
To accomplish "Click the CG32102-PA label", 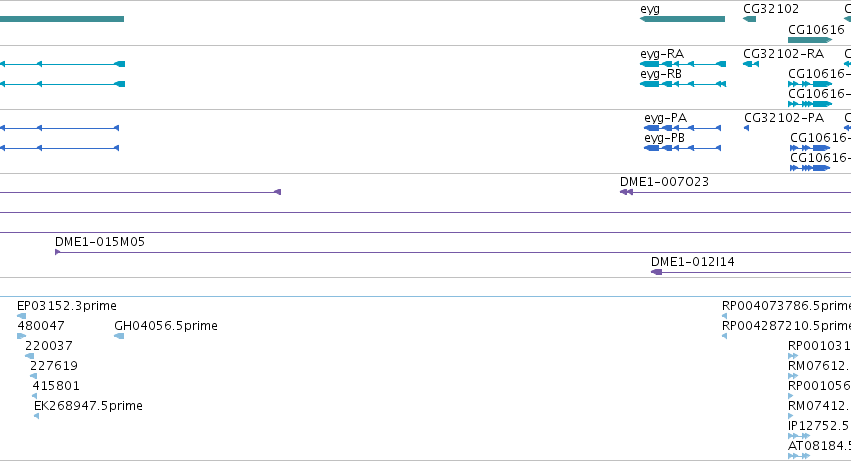I will click(x=784, y=118).
